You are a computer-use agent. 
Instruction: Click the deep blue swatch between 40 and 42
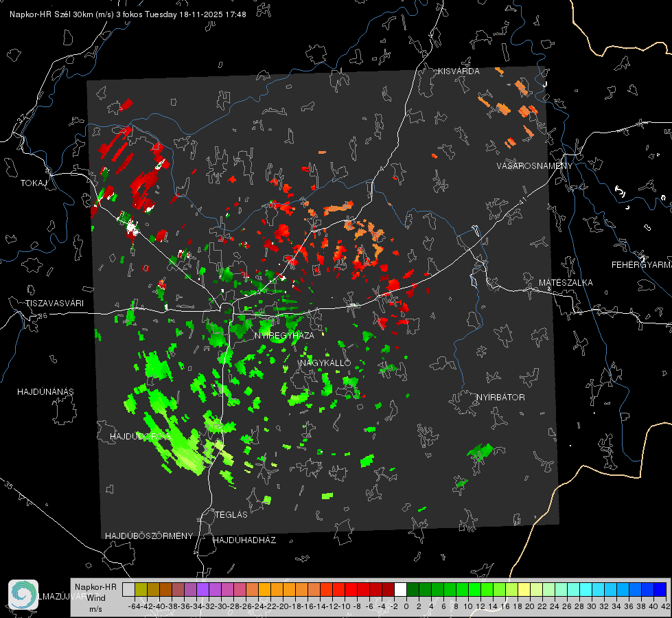click(660, 589)
